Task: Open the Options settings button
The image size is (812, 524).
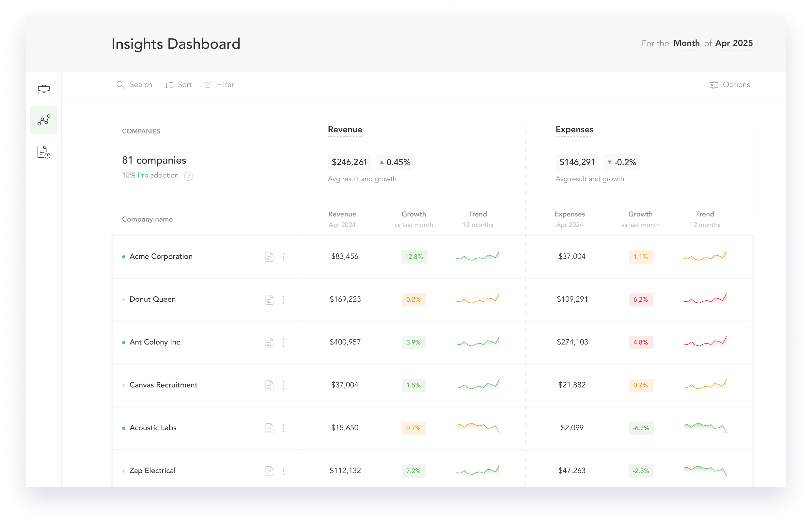Action: pos(730,85)
